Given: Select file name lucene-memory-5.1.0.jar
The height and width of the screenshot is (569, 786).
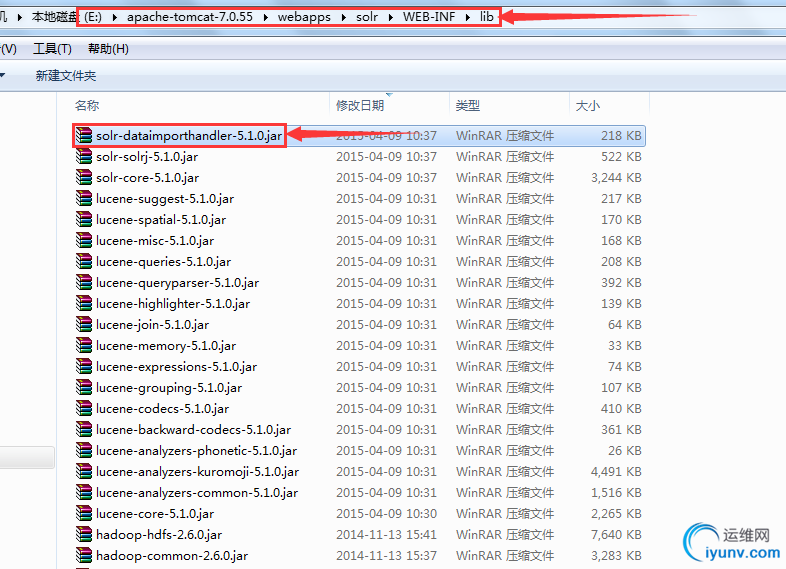Looking at the screenshot, I should (x=166, y=346).
